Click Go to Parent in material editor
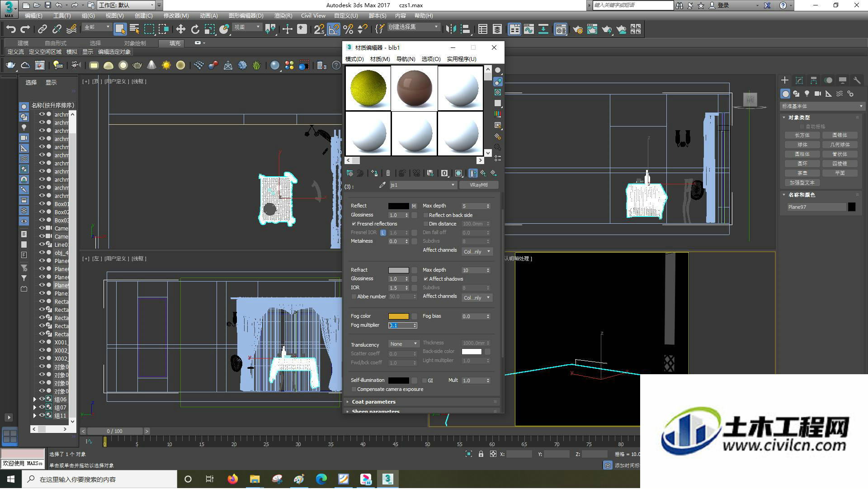The height and width of the screenshot is (489, 868). click(x=483, y=173)
